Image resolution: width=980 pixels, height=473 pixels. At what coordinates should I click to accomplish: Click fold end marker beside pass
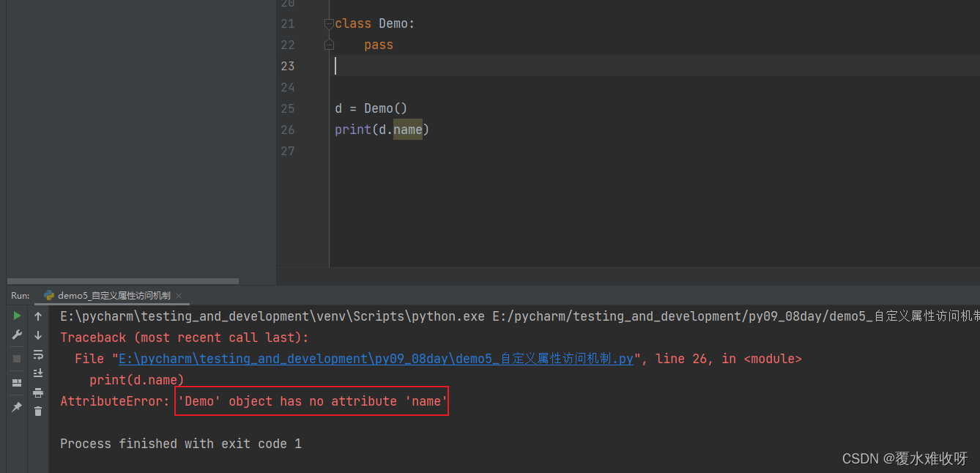(x=329, y=45)
